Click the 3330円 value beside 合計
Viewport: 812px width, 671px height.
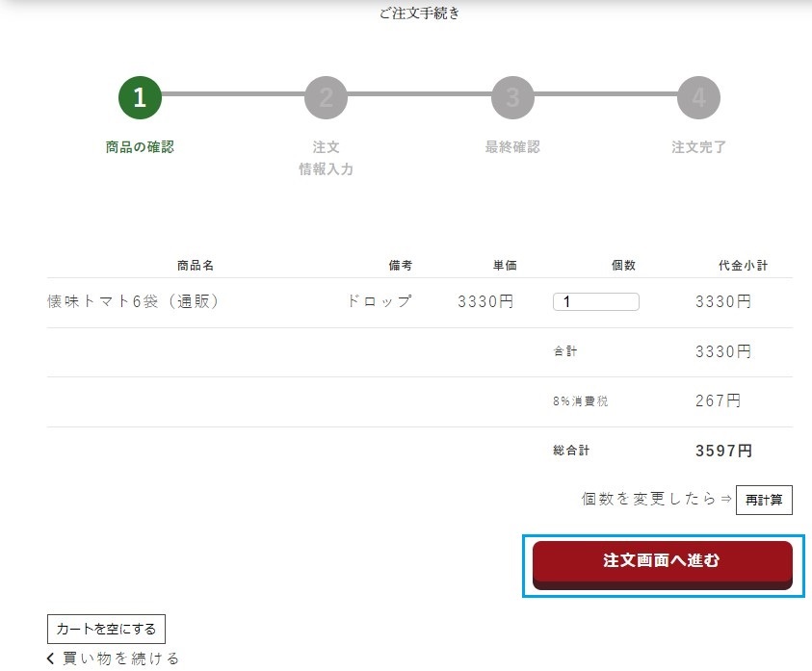[723, 351]
